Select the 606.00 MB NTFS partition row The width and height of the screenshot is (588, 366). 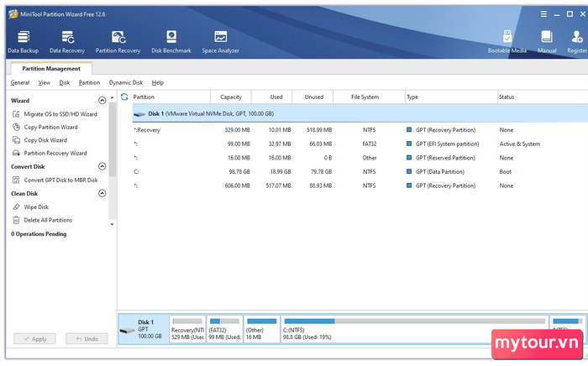(x=360, y=186)
